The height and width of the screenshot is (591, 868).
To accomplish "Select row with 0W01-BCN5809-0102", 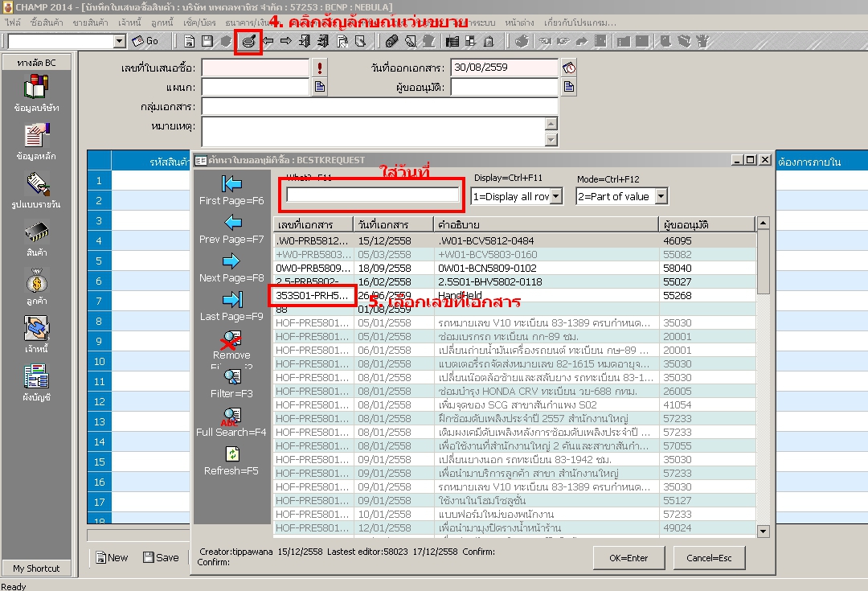I will click(x=515, y=268).
